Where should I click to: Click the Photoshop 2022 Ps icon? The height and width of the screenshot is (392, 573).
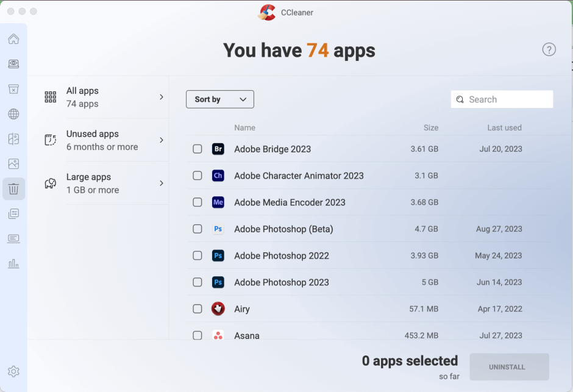click(x=218, y=255)
